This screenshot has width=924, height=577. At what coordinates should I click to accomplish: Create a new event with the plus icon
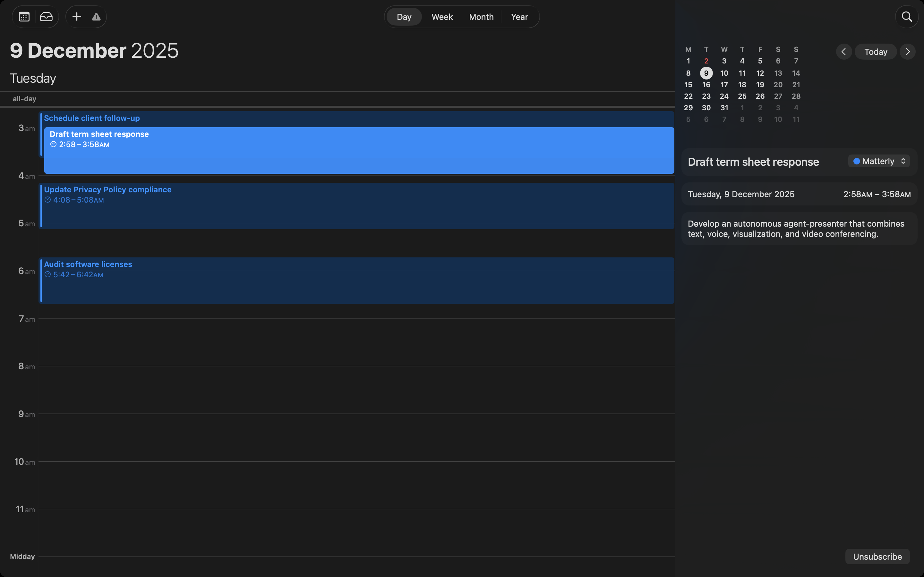point(76,16)
